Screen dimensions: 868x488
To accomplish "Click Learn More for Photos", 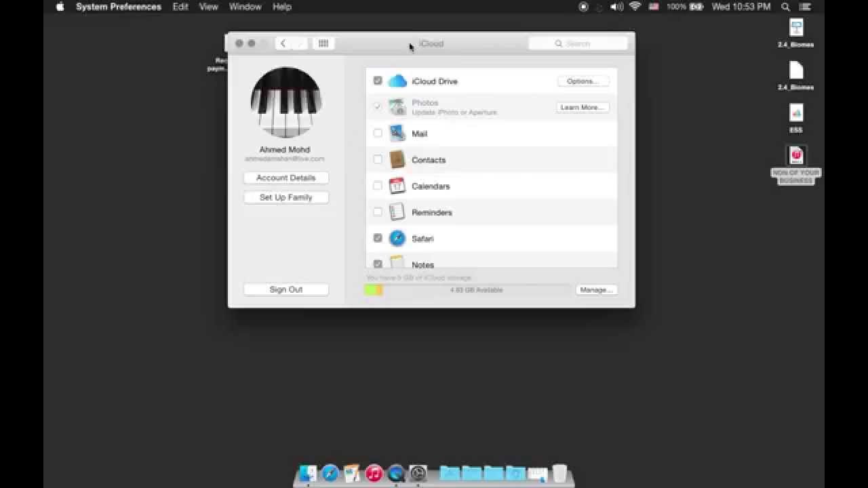I will point(583,107).
